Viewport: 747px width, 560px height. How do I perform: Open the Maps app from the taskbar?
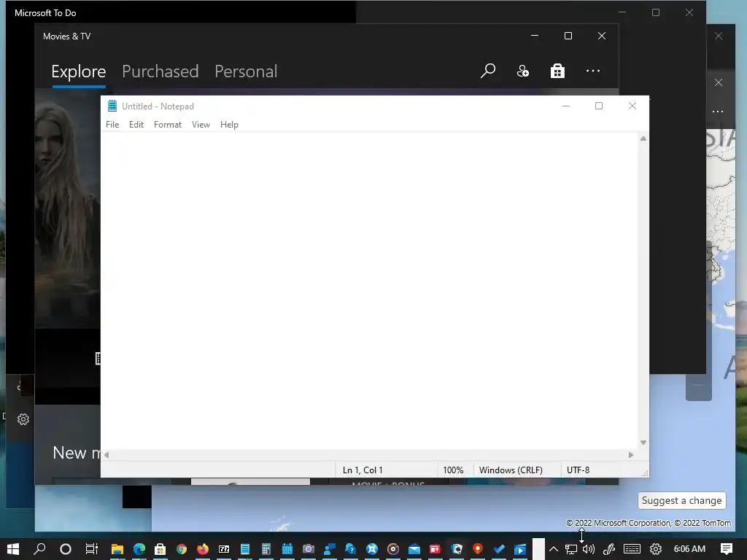point(478,549)
